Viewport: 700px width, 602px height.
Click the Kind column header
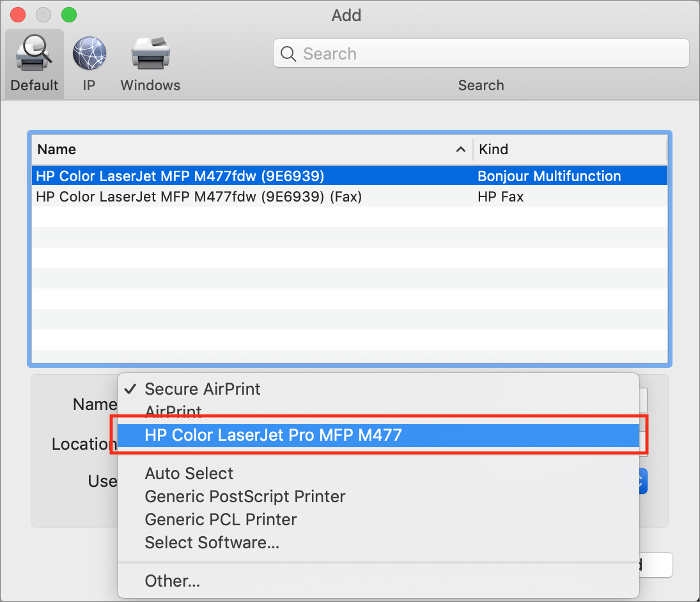tap(493, 149)
